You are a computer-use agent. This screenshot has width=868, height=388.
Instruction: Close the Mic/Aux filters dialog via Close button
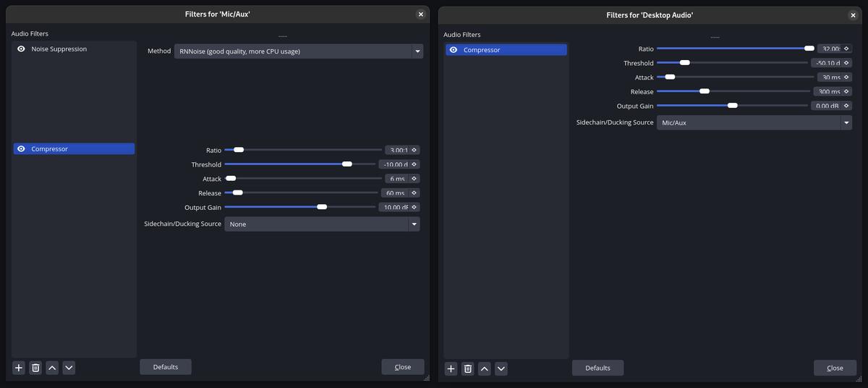click(x=403, y=367)
